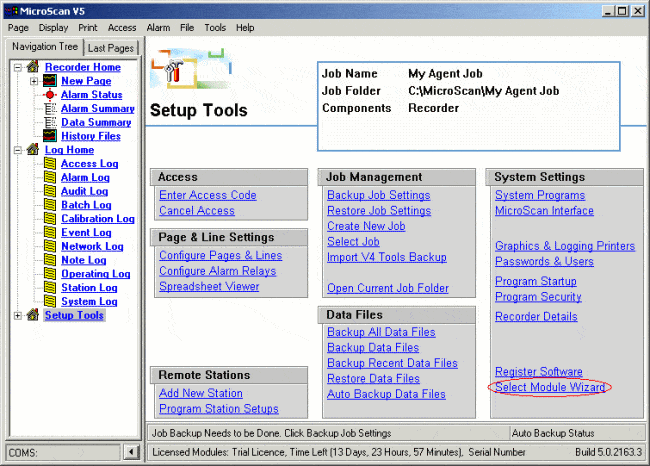Viewport: 650px width, 466px height.
Task: Switch to the Navigation Tree tab
Action: coord(45,46)
